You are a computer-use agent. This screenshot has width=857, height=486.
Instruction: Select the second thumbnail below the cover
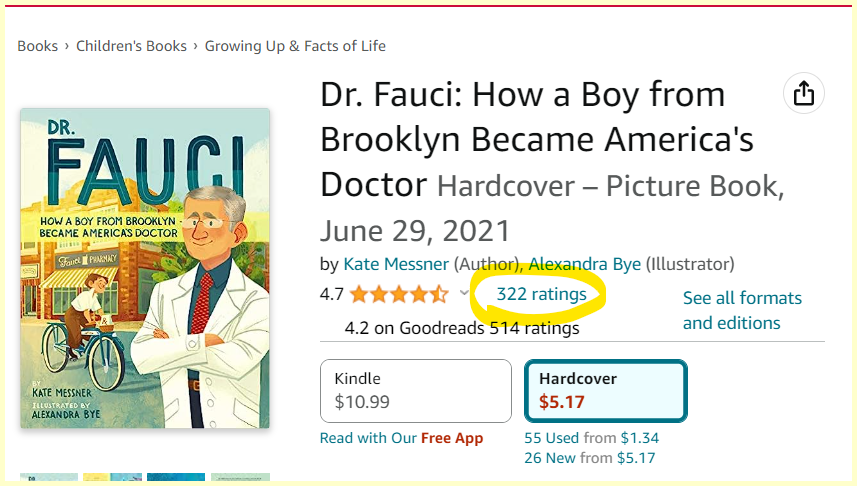(112, 478)
